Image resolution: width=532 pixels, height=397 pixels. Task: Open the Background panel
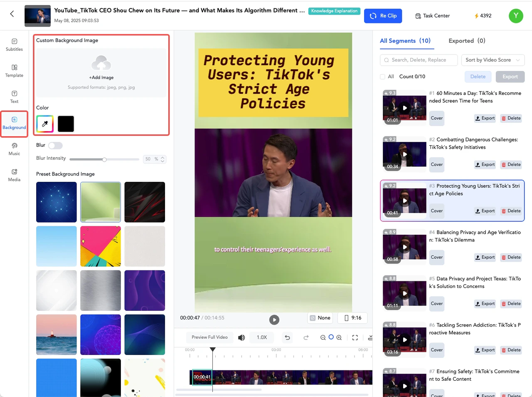(x=14, y=124)
